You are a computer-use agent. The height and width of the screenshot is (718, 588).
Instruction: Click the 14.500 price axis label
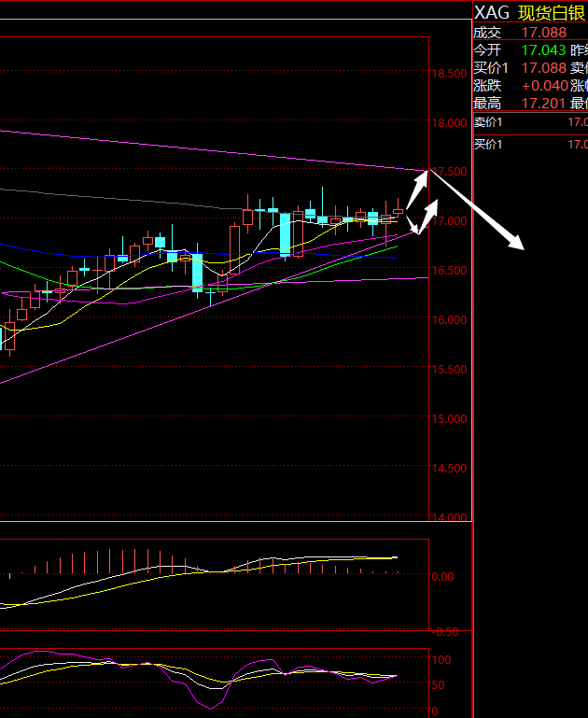tap(449, 469)
